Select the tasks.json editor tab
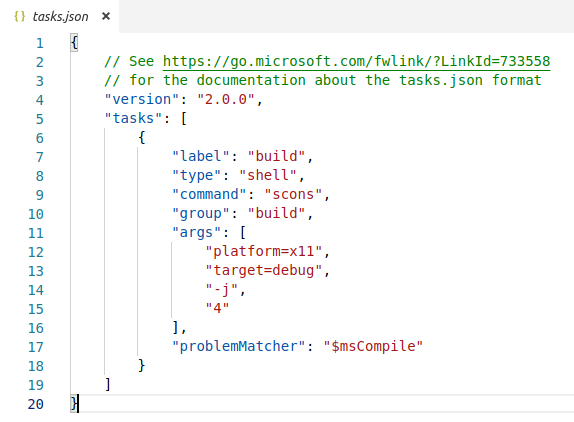The height and width of the screenshot is (422, 574). click(x=59, y=16)
